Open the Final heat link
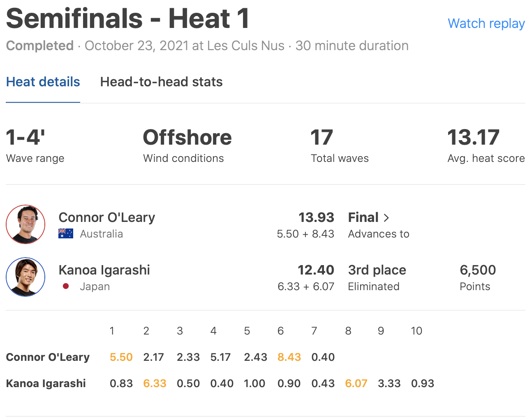This screenshot has width=532, height=420. click(363, 217)
